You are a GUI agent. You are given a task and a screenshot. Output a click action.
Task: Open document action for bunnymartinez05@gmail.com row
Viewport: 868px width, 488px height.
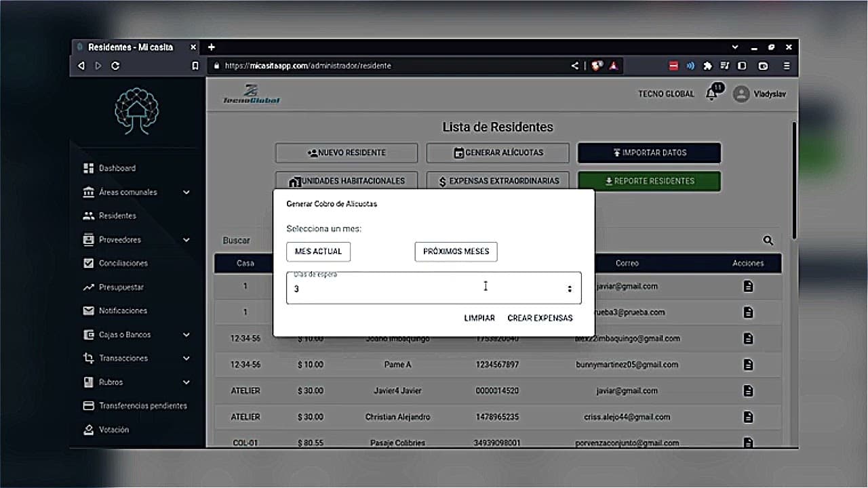pos(748,365)
